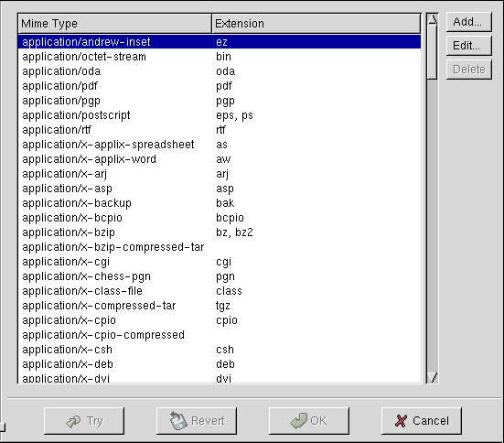Select the application/x-applix-spreadsheet row
The height and width of the screenshot is (443, 504).
(220, 145)
